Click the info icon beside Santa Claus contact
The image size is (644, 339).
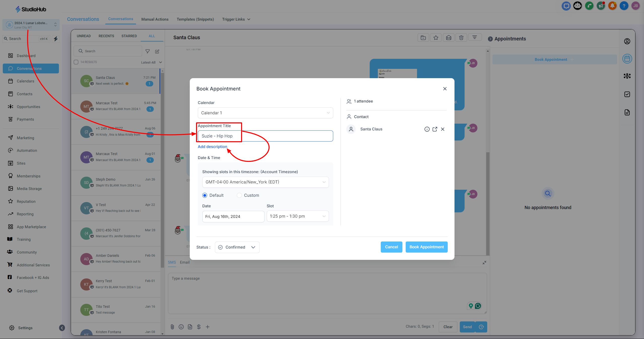(427, 129)
